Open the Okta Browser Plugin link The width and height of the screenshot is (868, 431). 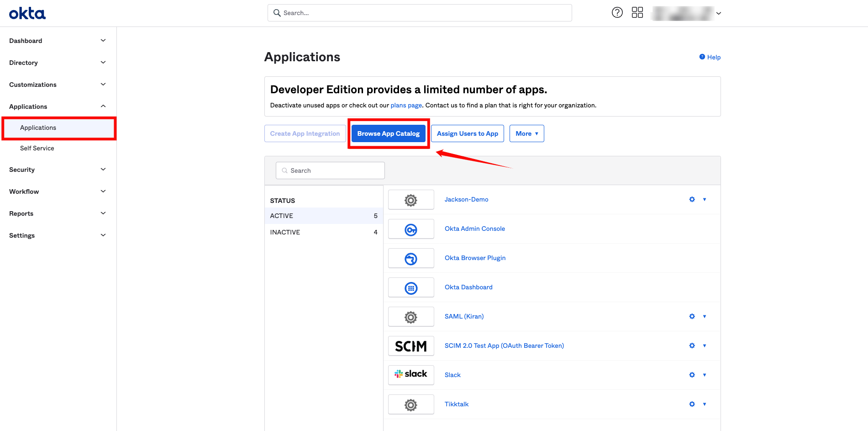coord(475,258)
